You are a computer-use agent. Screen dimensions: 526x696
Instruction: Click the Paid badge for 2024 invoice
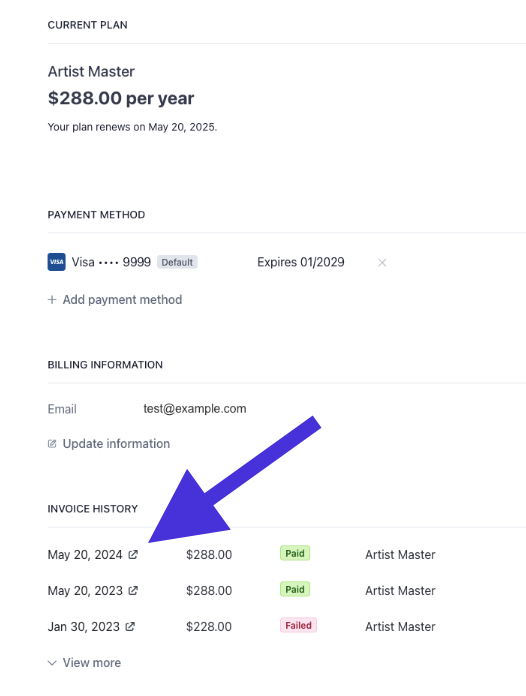coord(295,554)
